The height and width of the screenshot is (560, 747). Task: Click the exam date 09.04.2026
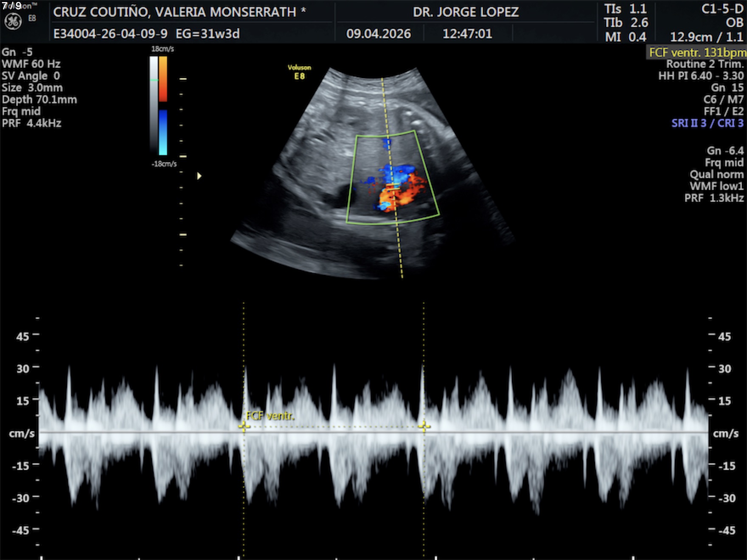click(379, 34)
